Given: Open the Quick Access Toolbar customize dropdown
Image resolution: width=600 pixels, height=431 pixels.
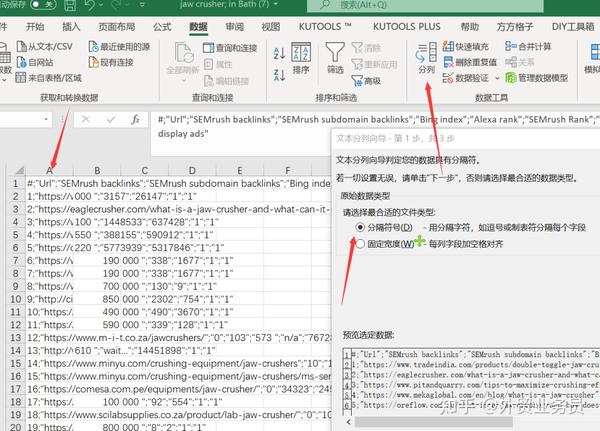Looking at the screenshot, I should 142,5.
